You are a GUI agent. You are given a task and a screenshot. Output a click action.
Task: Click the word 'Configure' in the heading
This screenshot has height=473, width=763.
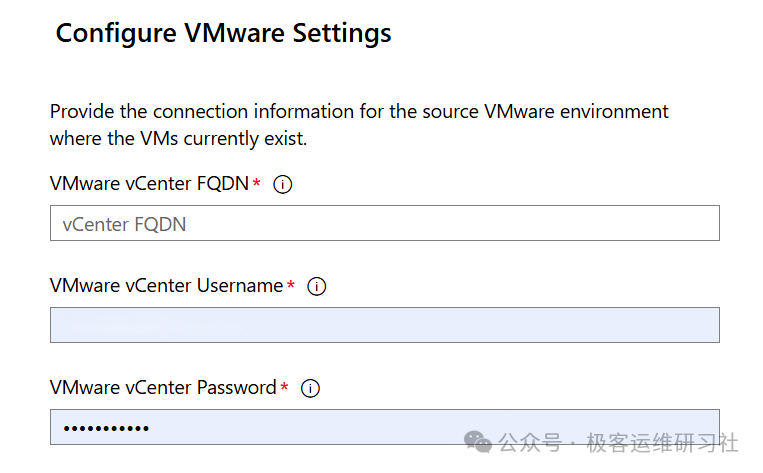click(x=117, y=33)
